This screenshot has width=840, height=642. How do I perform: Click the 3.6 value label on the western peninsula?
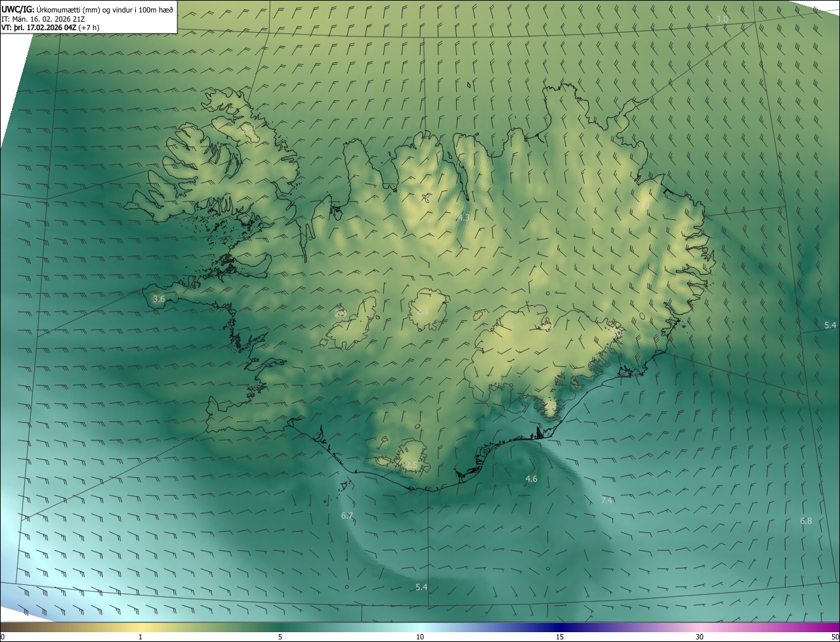159,299
